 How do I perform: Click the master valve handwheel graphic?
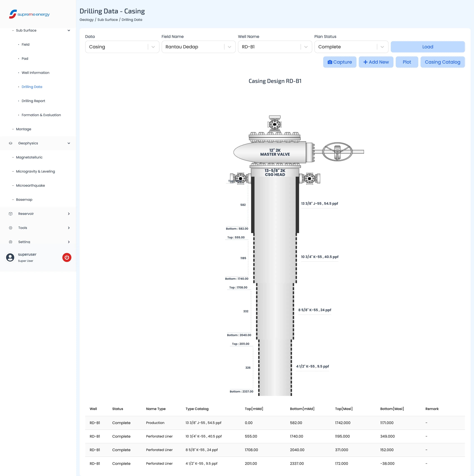point(337,152)
